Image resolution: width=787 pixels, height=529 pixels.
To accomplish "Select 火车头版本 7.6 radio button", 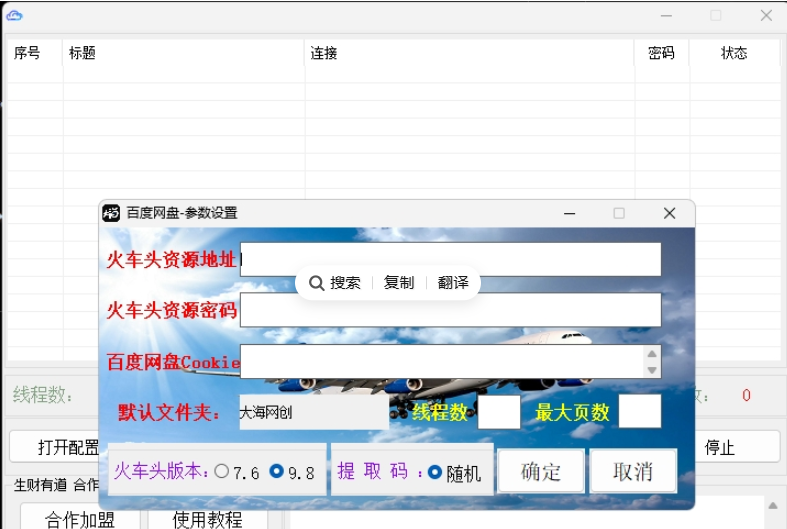I will coord(221,471).
